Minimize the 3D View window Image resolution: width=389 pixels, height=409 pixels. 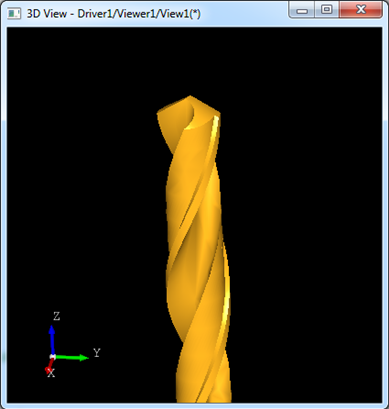tap(302, 10)
